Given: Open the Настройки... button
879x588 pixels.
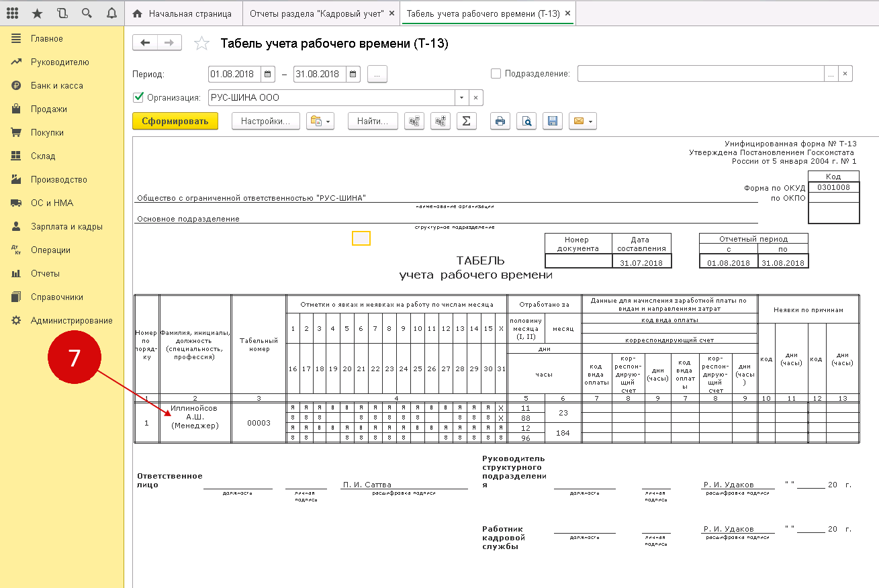Looking at the screenshot, I should pyautogui.click(x=265, y=121).
